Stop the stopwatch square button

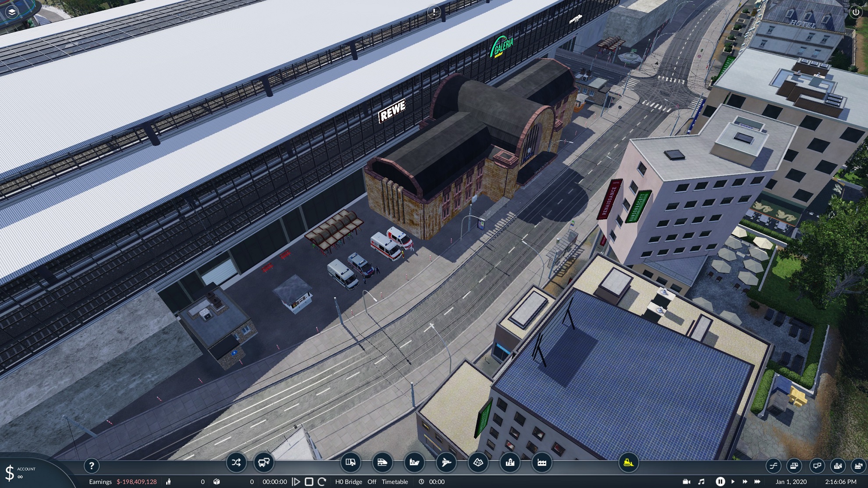click(309, 482)
